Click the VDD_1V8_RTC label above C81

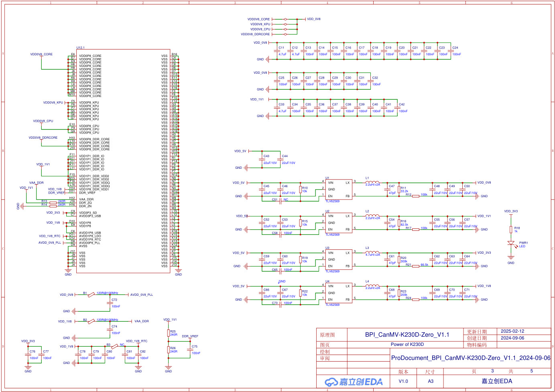coord(137,341)
